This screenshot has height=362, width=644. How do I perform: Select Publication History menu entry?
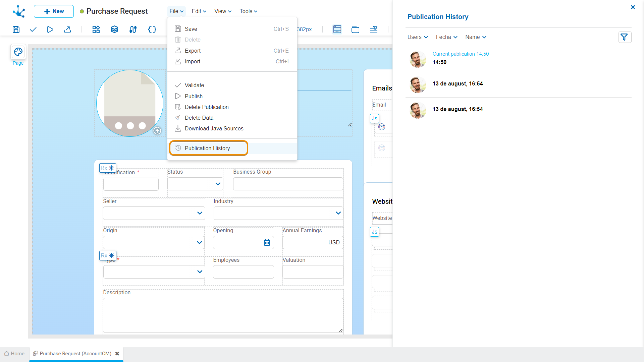pos(207,148)
